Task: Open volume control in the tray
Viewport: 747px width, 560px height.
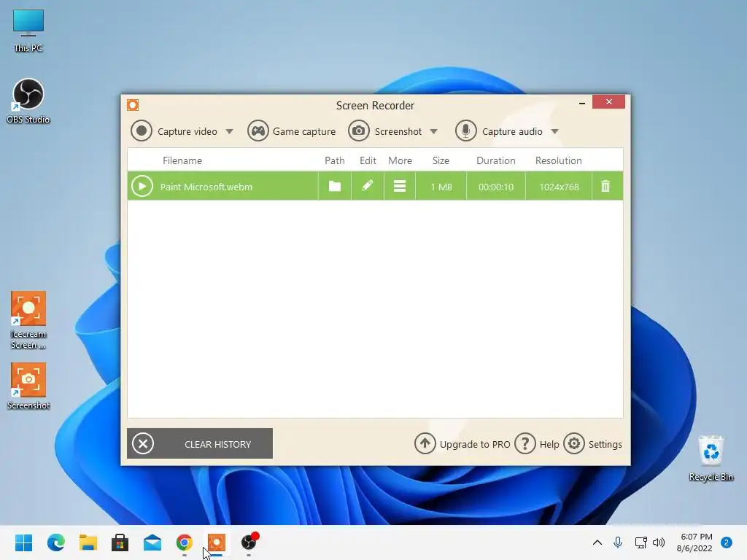Action: click(x=659, y=542)
